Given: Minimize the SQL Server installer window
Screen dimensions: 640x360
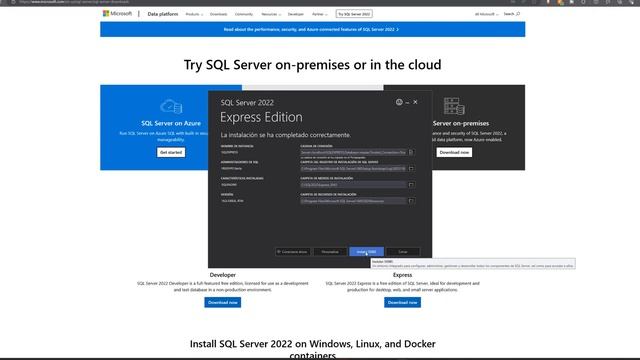Looking at the screenshot, I should [407, 102].
